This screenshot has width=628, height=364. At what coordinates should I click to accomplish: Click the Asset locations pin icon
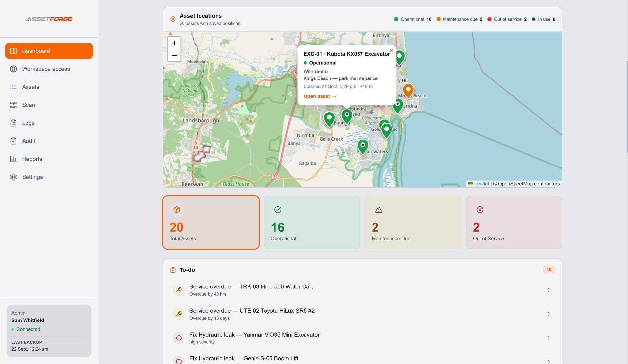(x=173, y=19)
